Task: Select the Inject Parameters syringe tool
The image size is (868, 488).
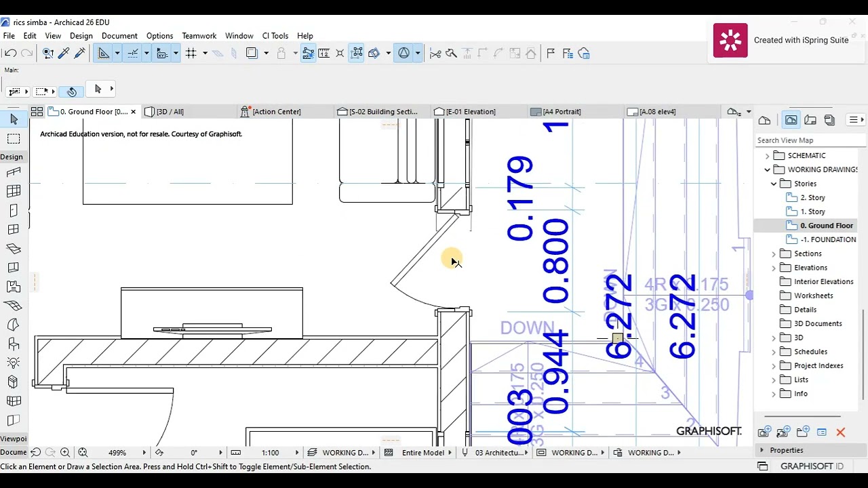Action: [80, 54]
